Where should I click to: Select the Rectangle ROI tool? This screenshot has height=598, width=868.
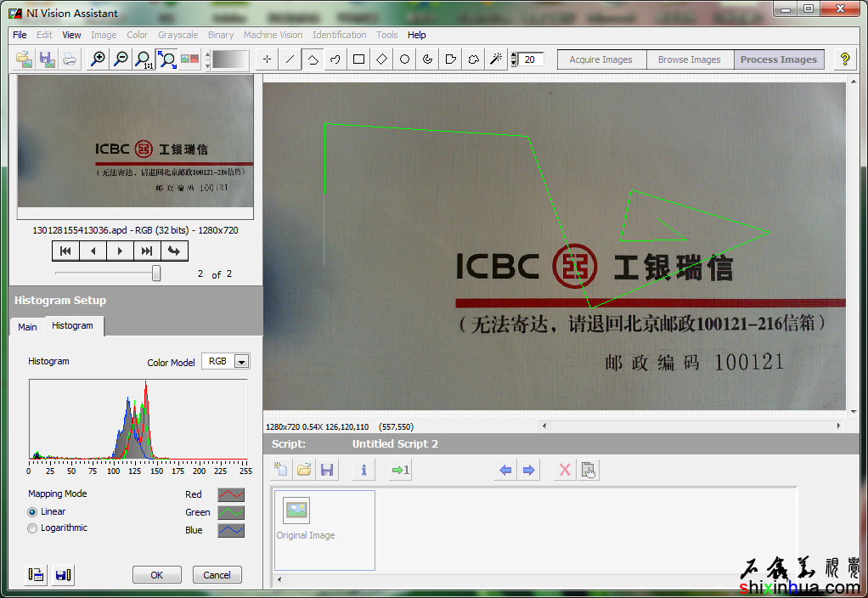coord(359,59)
